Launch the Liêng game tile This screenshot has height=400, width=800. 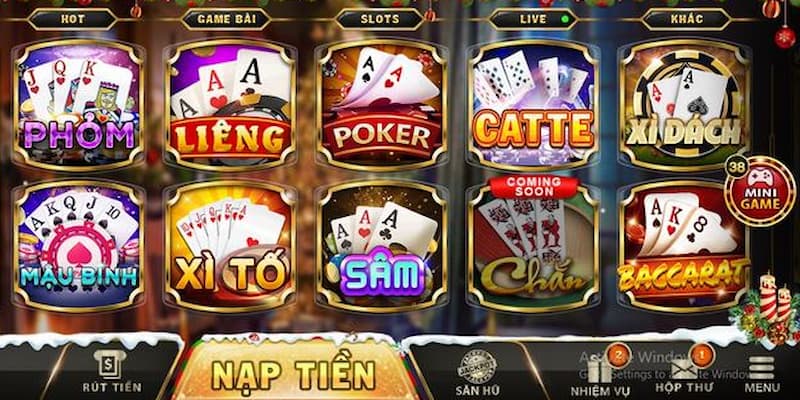[x=230, y=104]
